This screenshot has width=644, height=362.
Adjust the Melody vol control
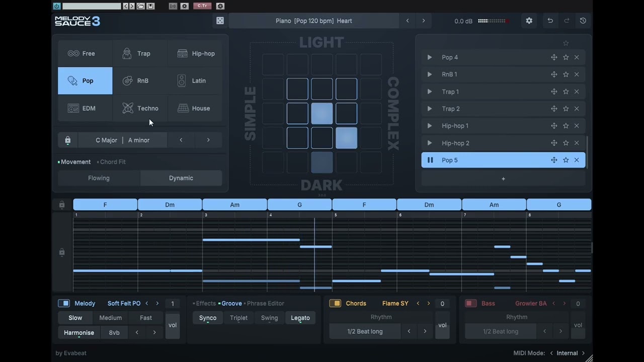click(x=173, y=325)
